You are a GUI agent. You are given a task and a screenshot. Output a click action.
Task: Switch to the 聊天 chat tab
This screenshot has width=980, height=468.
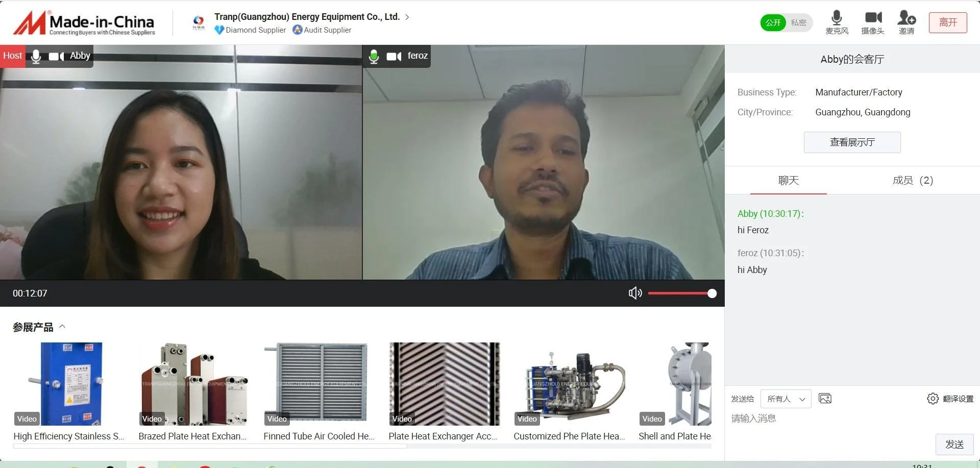click(x=788, y=180)
